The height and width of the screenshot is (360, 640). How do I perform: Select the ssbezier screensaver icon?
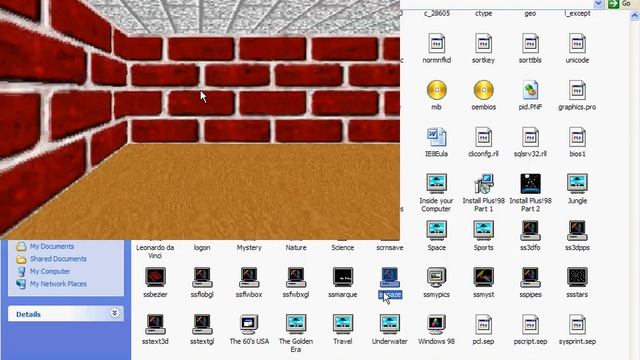tap(155, 278)
